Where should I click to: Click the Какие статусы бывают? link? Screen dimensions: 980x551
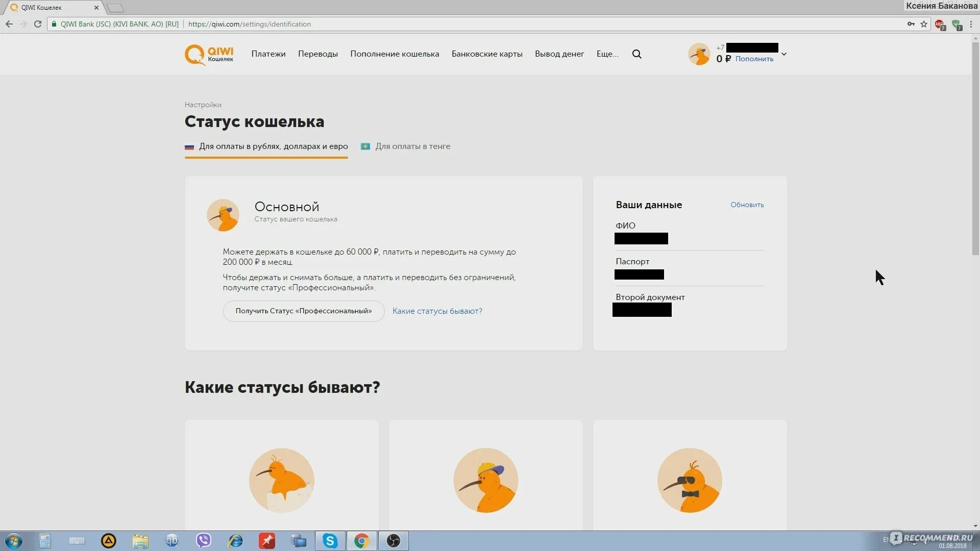tap(437, 311)
